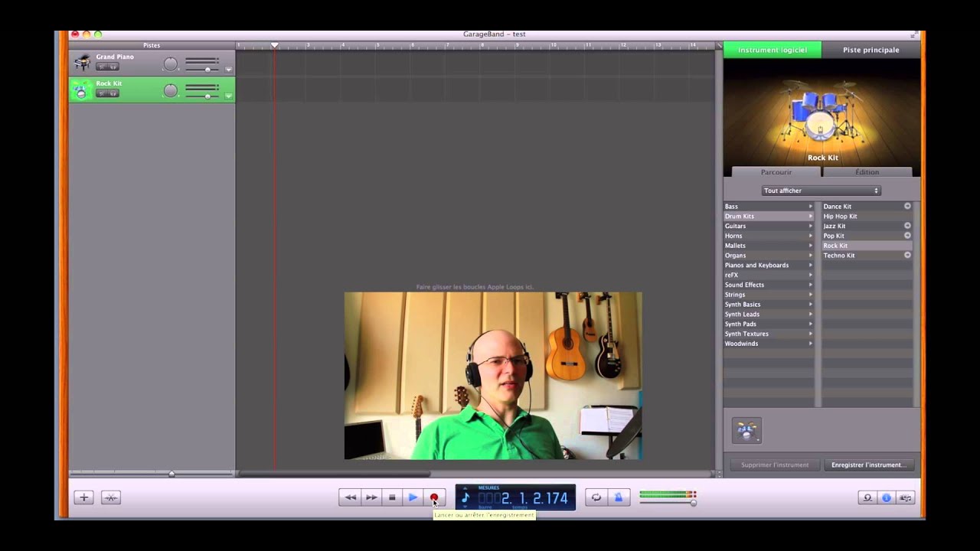The height and width of the screenshot is (551, 980).
Task: Open the Strings category
Action: coord(769,295)
